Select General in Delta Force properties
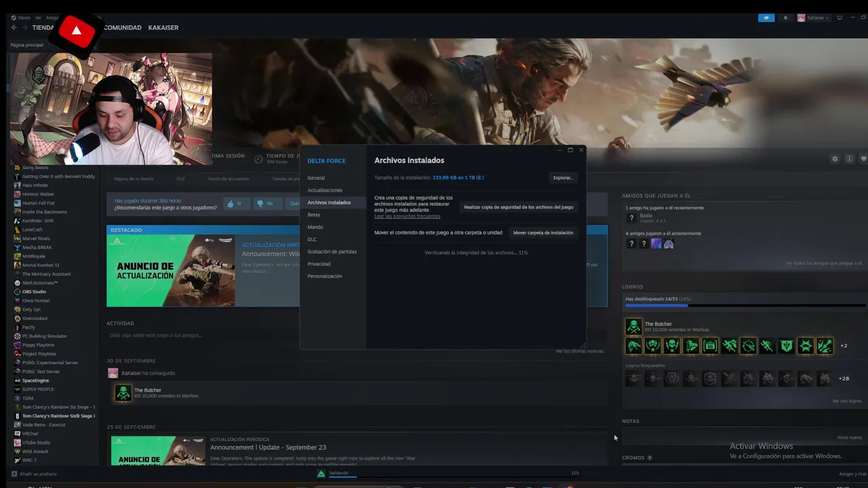The width and height of the screenshot is (868, 488). click(x=316, y=178)
